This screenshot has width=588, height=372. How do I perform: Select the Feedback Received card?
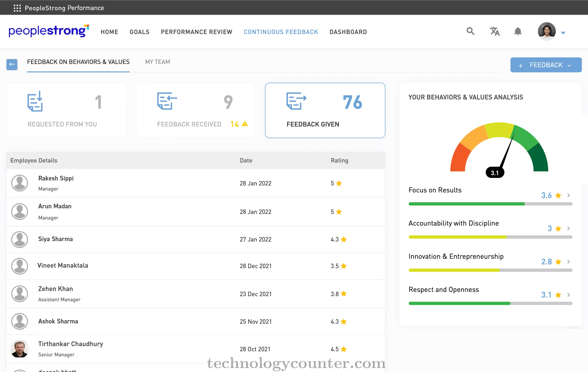point(196,110)
